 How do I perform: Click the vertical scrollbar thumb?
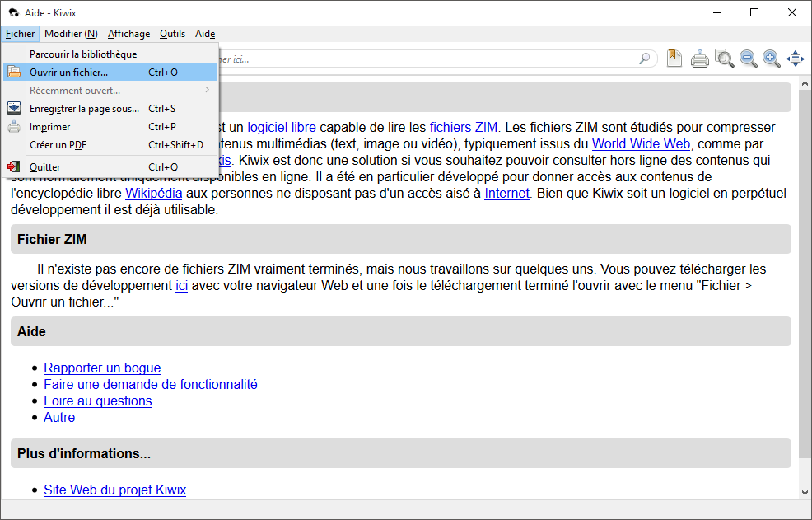[805, 274]
